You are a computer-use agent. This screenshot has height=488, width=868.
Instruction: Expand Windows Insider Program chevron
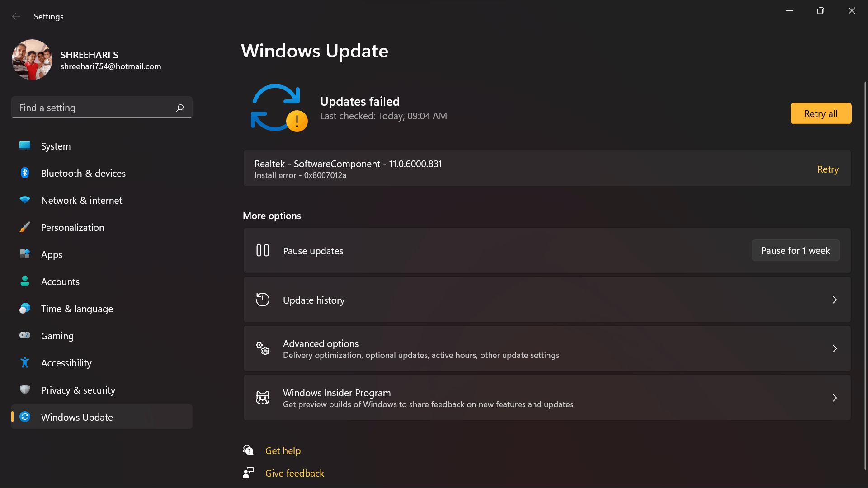[x=835, y=398]
